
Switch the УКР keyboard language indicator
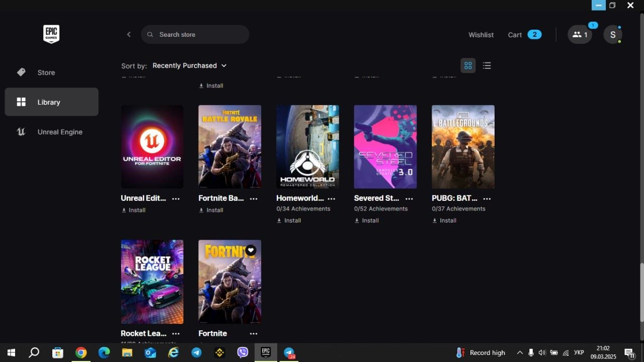coord(579,352)
